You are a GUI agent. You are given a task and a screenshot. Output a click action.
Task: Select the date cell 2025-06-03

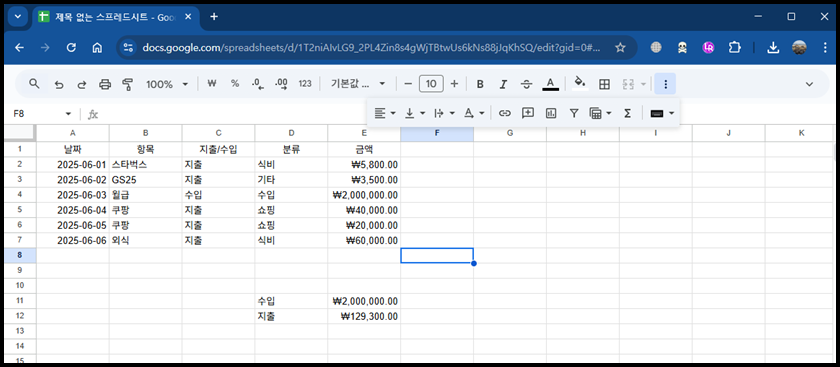[73, 195]
